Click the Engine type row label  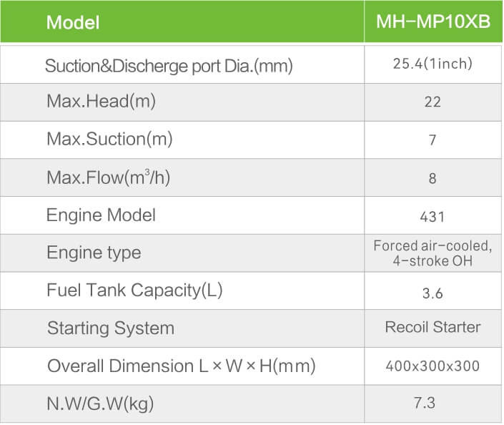click(94, 253)
